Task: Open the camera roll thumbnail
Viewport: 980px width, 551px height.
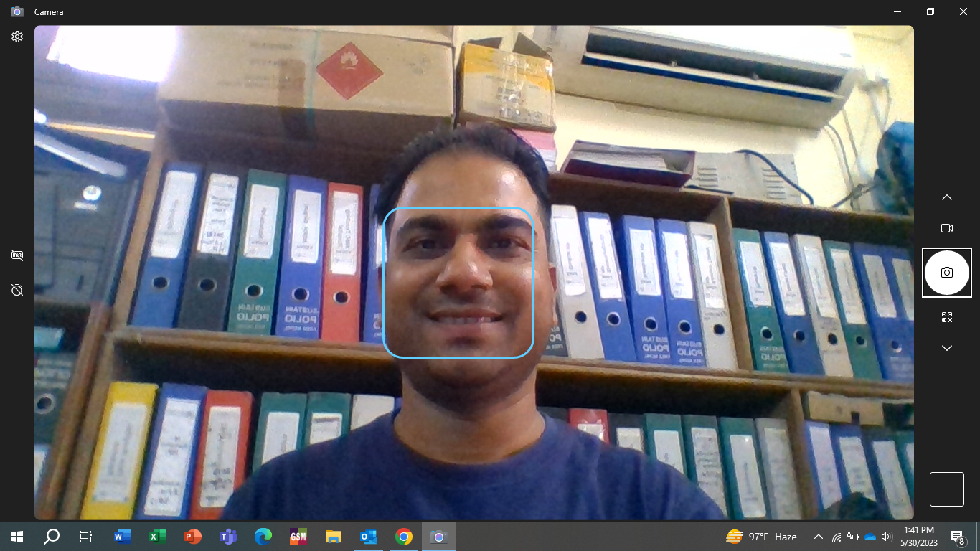Action: 946,489
